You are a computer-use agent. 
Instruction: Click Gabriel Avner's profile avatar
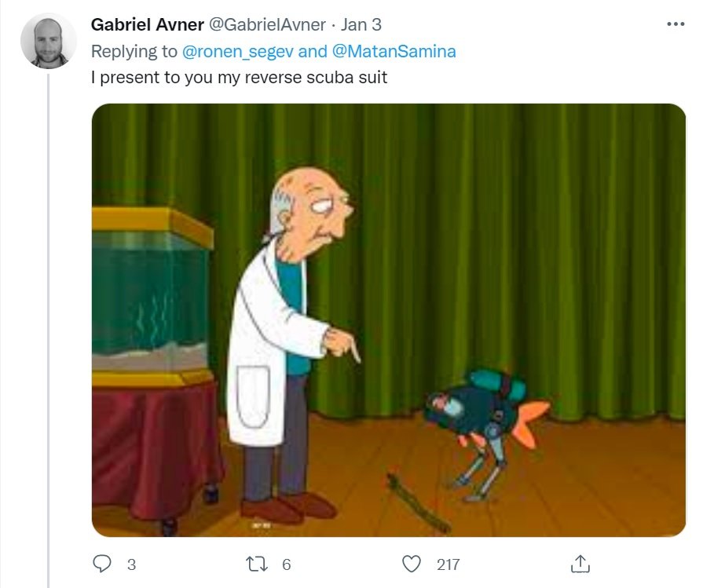pyautogui.click(x=49, y=42)
